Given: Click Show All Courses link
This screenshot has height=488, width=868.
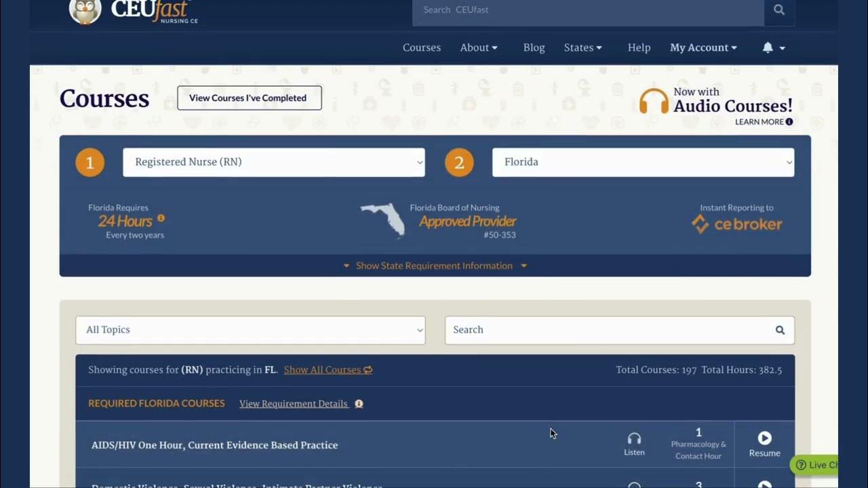Looking at the screenshot, I should click(x=322, y=370).
